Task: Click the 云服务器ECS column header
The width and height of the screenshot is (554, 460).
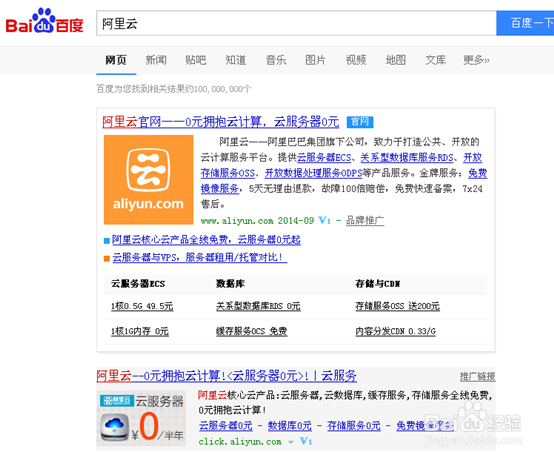Action: tap(138, 284)
